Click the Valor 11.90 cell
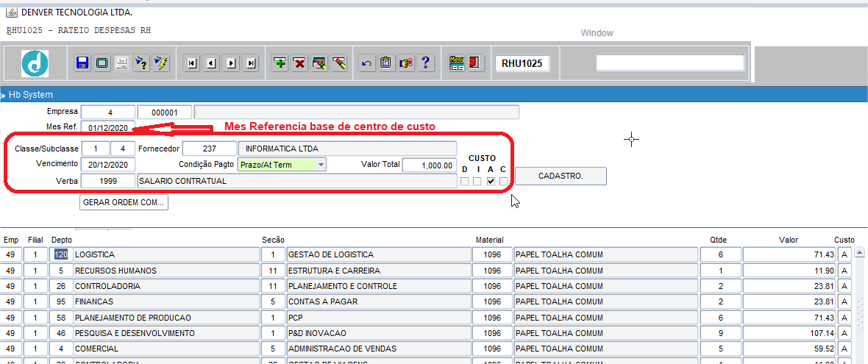The width and height of the screenshot is (868, 364). (x=789, y=271)
